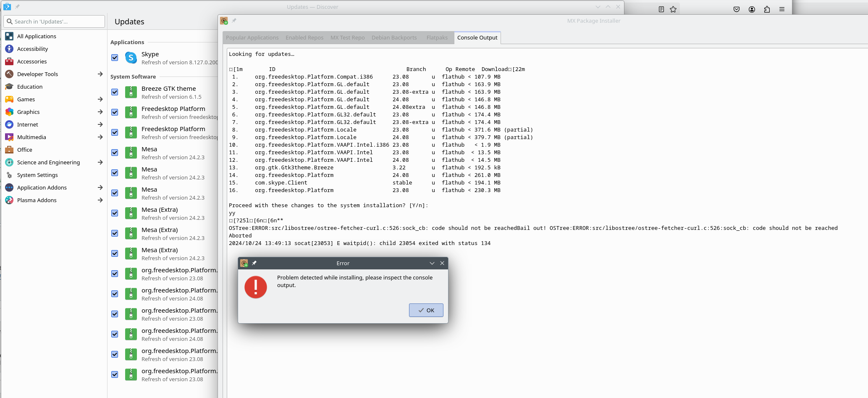Click the pin icon in Error dialog title bar

click(x=254, y=263)
